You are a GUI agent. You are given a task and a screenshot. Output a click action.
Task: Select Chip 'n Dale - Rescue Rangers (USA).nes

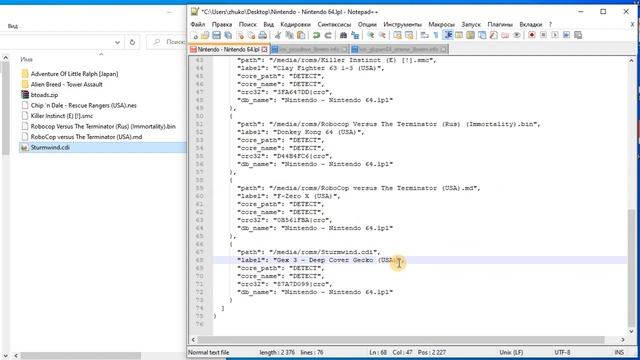tap(84, 105)
